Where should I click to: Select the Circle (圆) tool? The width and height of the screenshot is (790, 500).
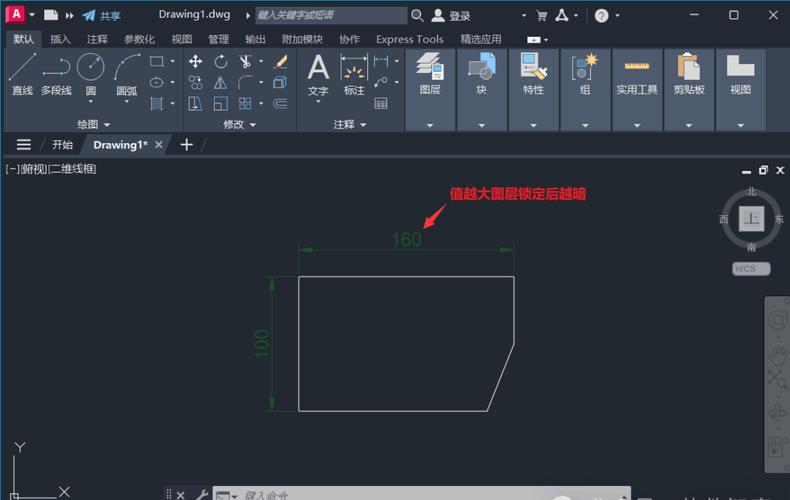[91, 74]
